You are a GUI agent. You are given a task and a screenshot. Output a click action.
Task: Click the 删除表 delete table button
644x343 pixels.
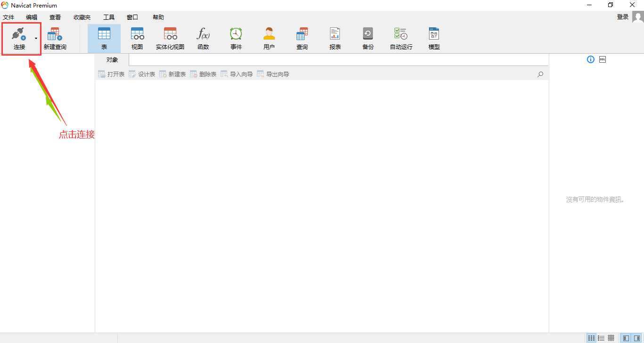point(203,74)
